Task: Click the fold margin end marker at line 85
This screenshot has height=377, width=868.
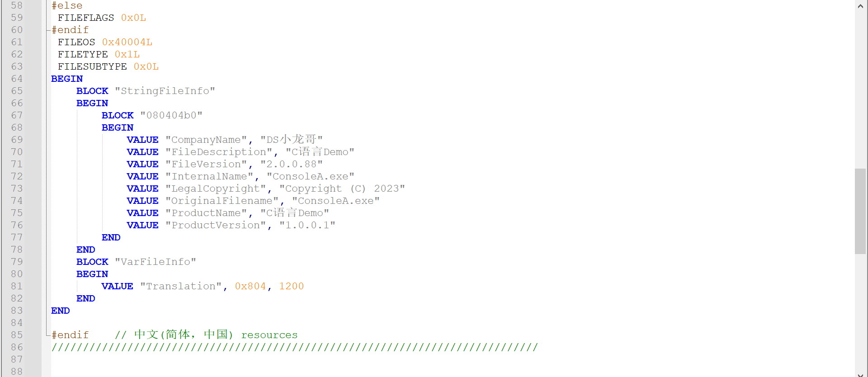Action: (x=47, y=335)
